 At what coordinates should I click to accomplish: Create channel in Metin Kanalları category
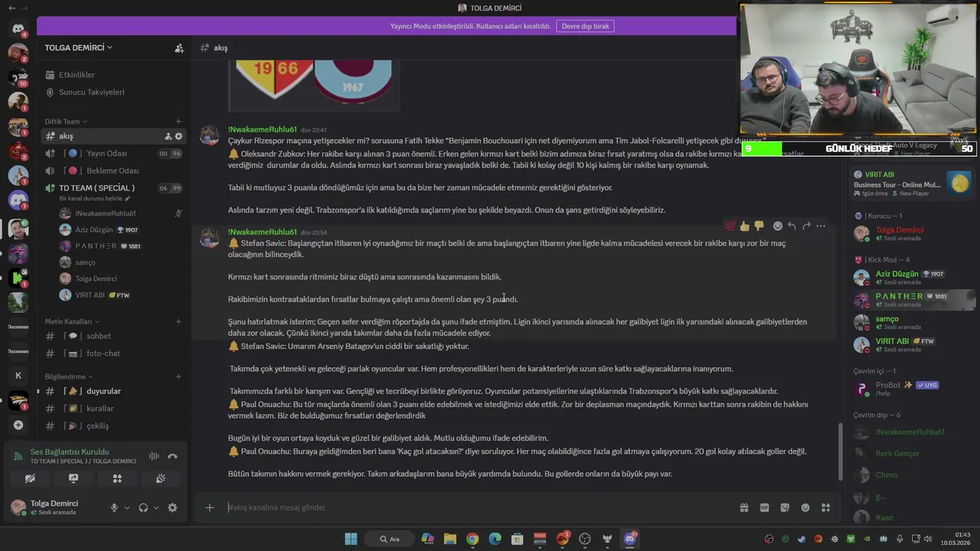pyautogui.click(x=178, y=321)
